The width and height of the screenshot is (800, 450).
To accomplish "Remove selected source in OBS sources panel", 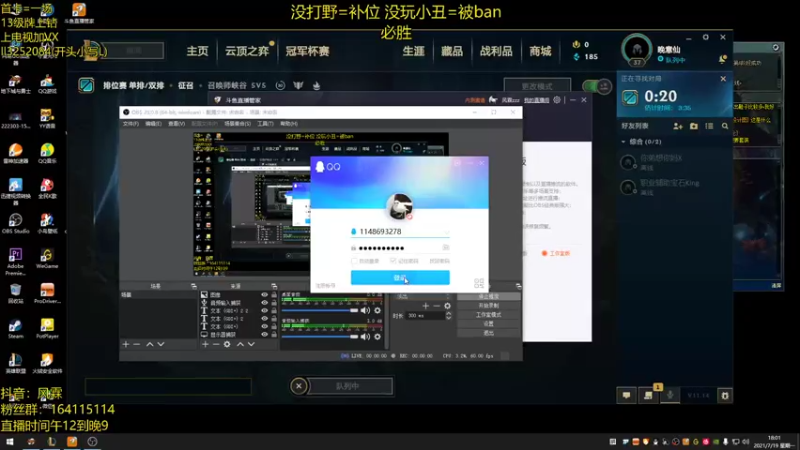I will 216,344.
